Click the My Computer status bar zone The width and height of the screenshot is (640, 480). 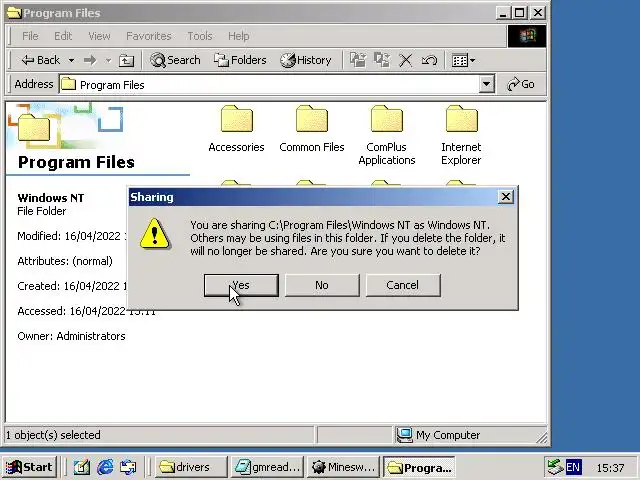(471, 435)
